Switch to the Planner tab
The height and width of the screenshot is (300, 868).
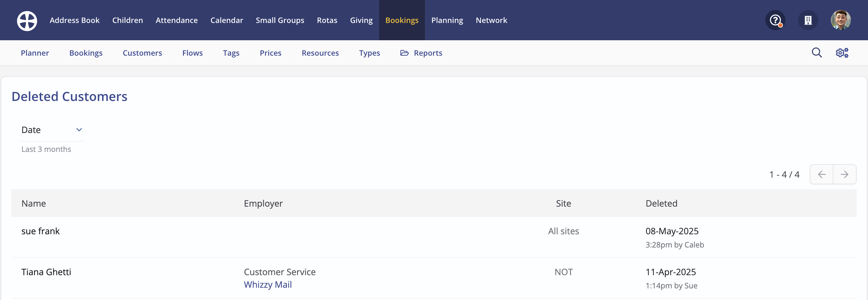click(x=35, y=53)
